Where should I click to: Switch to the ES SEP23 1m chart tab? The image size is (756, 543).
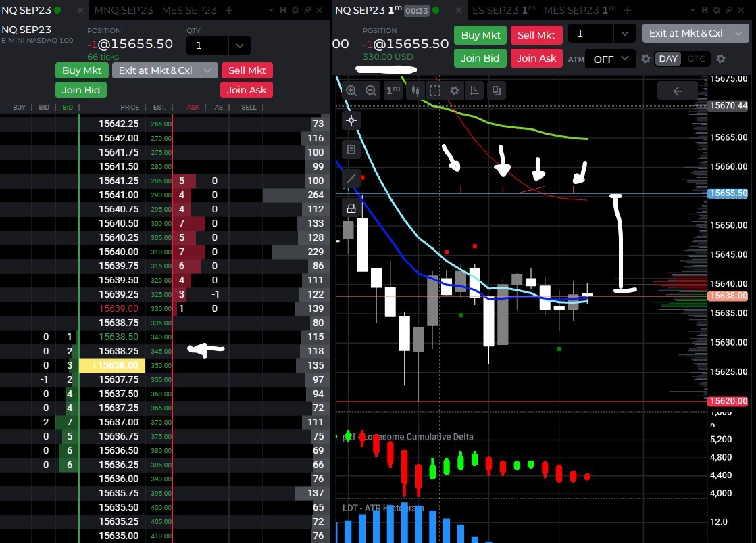point(503,10)
